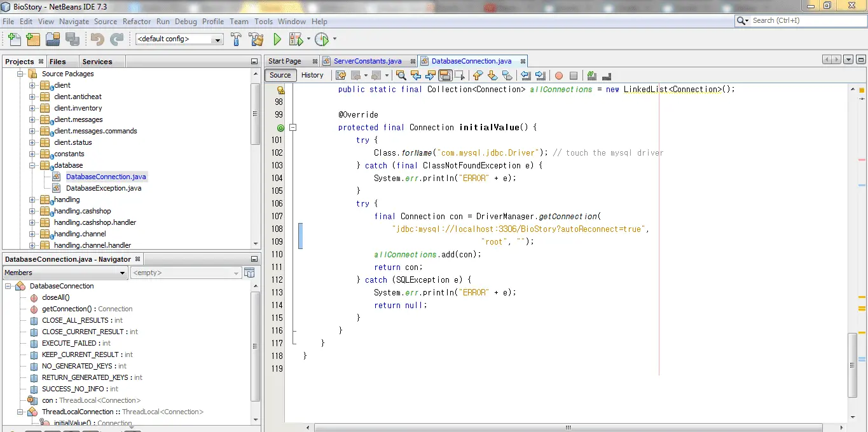Collapse the Source Packages node
Screen dimensions: 868x432
pos(20,74)
